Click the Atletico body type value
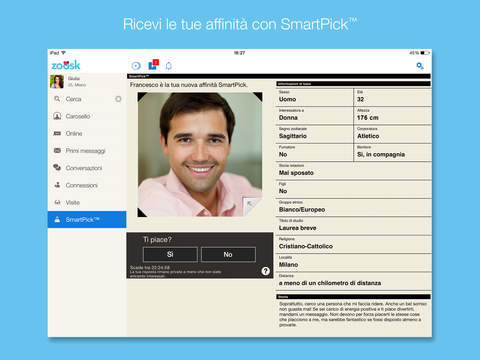 (368, 136)
